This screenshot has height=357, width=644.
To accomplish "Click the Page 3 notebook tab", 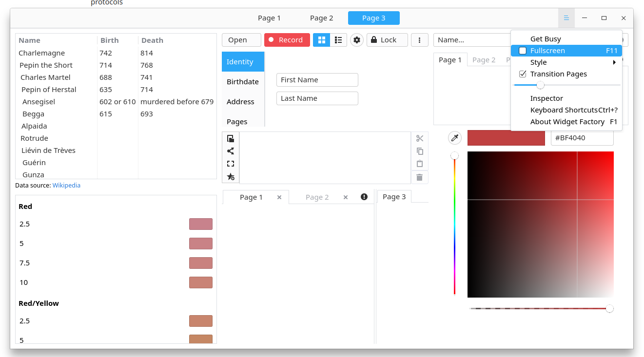I will coord(394,197).
